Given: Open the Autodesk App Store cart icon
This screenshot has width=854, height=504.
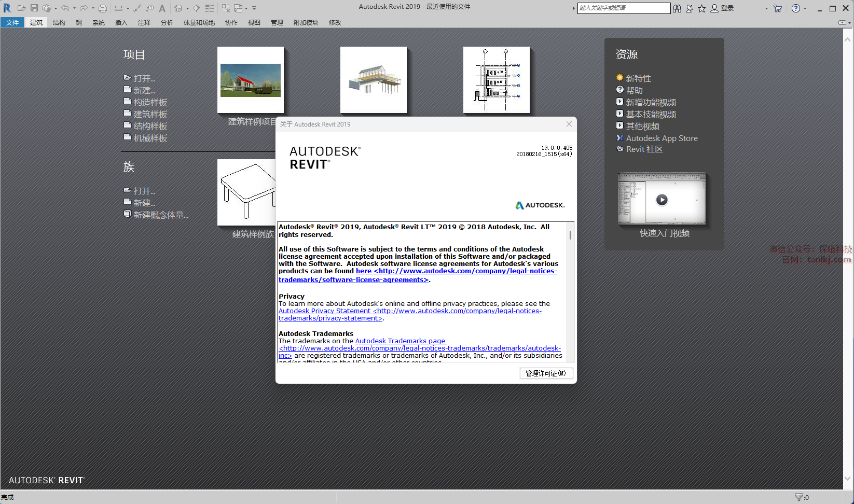Looking at the screenshot, I should pos(777,8).
